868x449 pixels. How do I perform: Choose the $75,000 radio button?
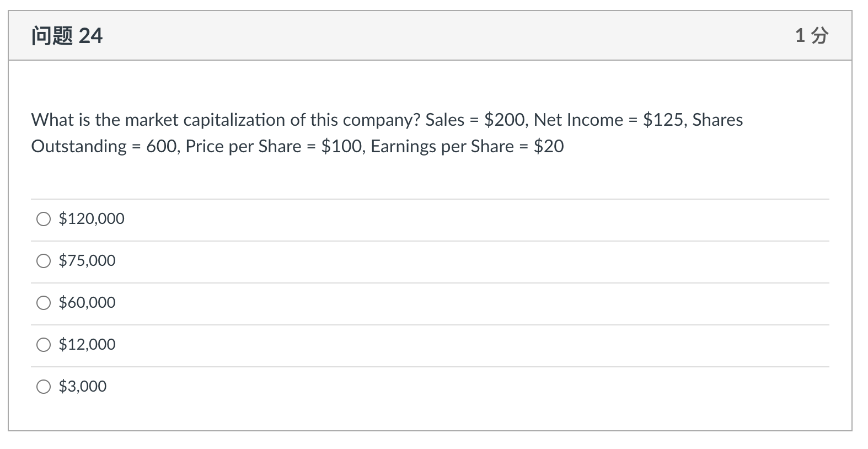click(x=44, y=261)
